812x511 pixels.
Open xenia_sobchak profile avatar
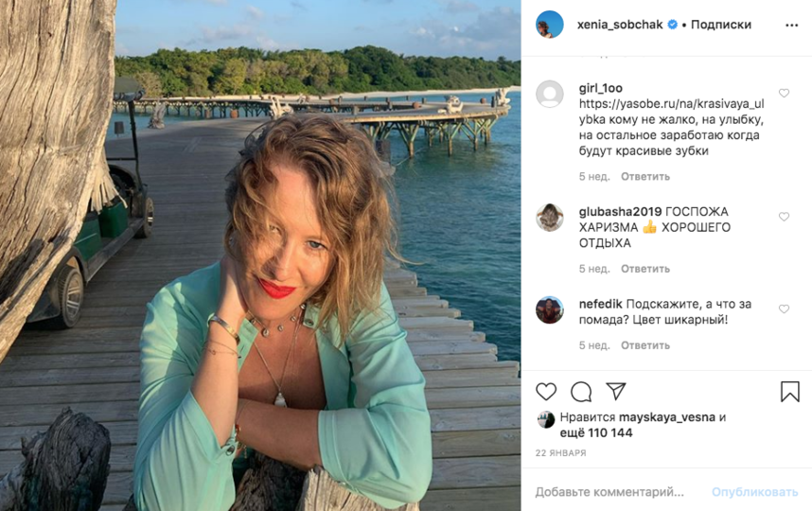click(x=550, y=25)
